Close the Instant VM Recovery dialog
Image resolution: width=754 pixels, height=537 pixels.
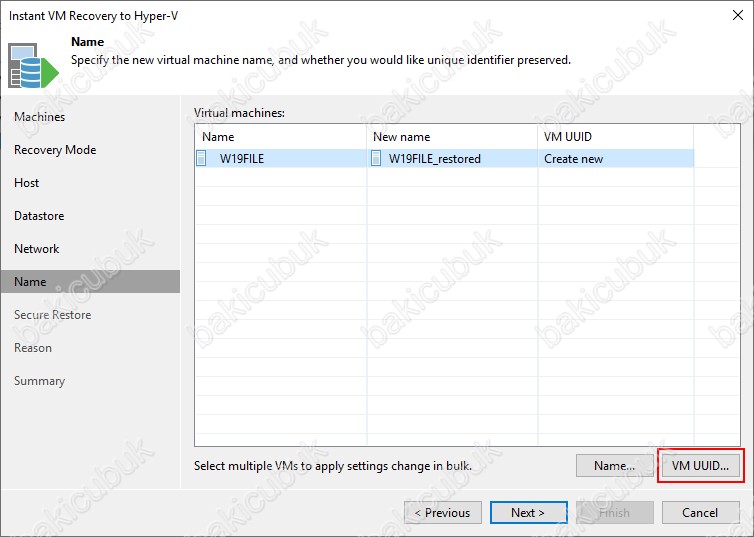738,15
